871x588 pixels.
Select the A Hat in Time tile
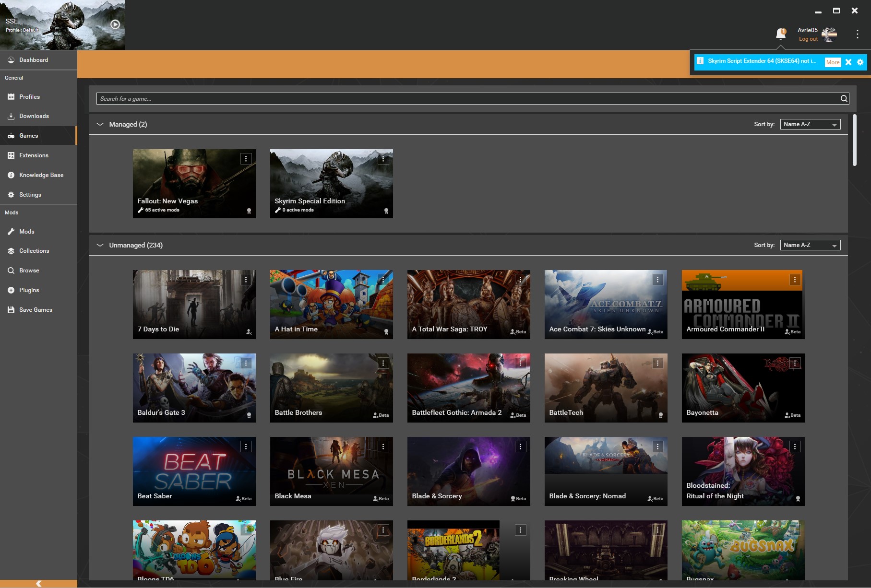tap(332, 305)
